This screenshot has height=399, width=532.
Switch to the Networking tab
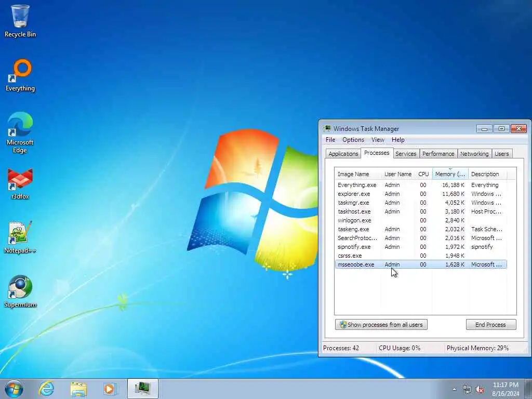tap(474, 154)
